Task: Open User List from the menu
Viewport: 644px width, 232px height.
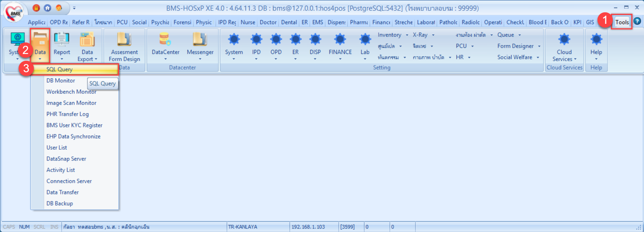Action: [75, 147]
